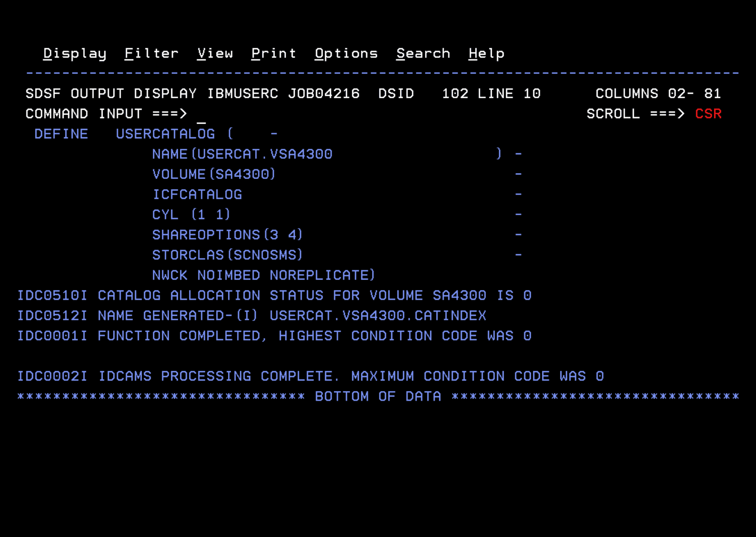The height and width of the screenshot is (537, 756).
Task: Click the IDCAMS processing complete message
Action: pos(310,376)
